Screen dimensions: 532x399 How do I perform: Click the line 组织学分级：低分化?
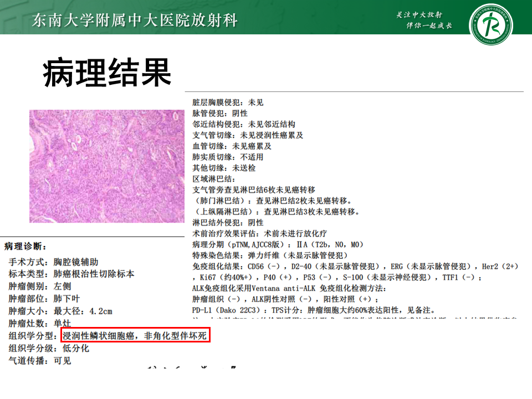pyautogui.click(x=49, y=348)
